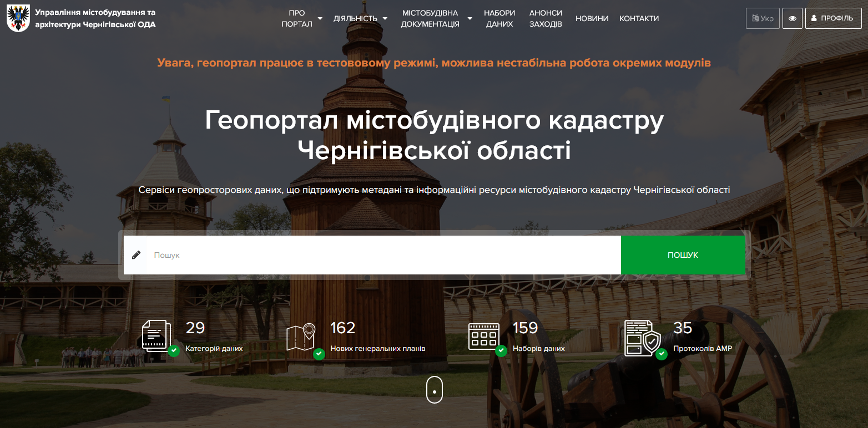Click the Chernihiv coat of arms logo
The width and height of the screenshot is (868, 428).
[x=18, y=18]
